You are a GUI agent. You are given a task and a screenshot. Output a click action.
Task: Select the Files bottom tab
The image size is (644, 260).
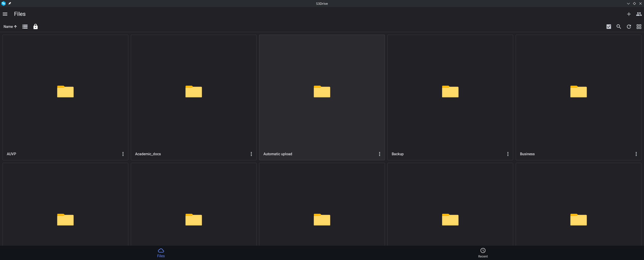[161, 252]
